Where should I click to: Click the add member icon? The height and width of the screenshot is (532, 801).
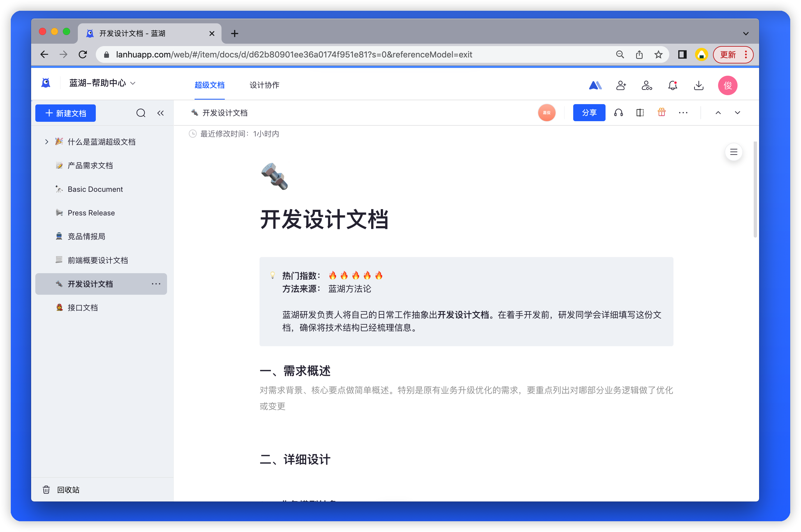coord(621,85)
